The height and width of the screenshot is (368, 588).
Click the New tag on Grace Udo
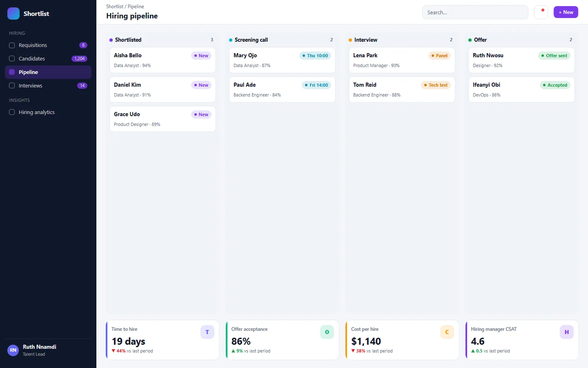click(201, 114)
